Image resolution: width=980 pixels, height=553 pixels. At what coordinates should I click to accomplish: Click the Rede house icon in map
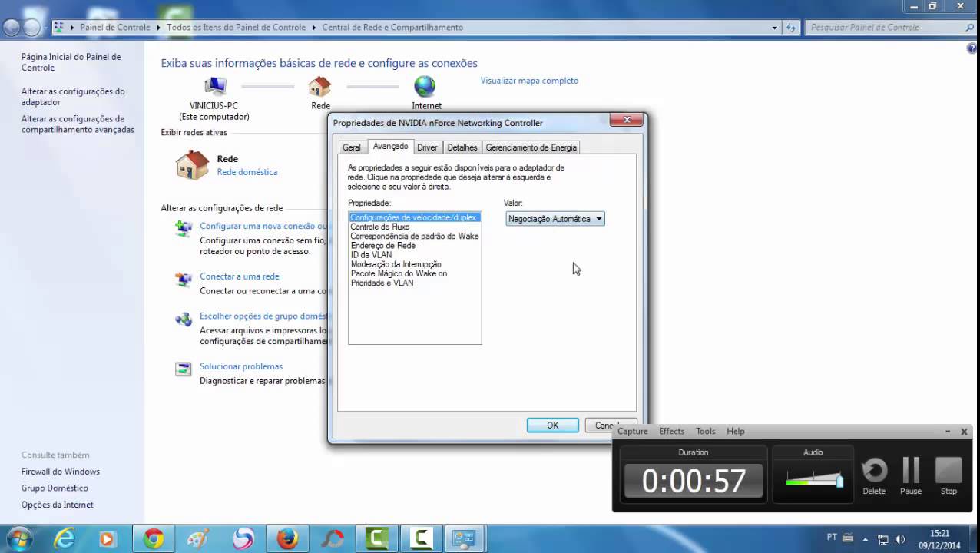tap(319, 86)
